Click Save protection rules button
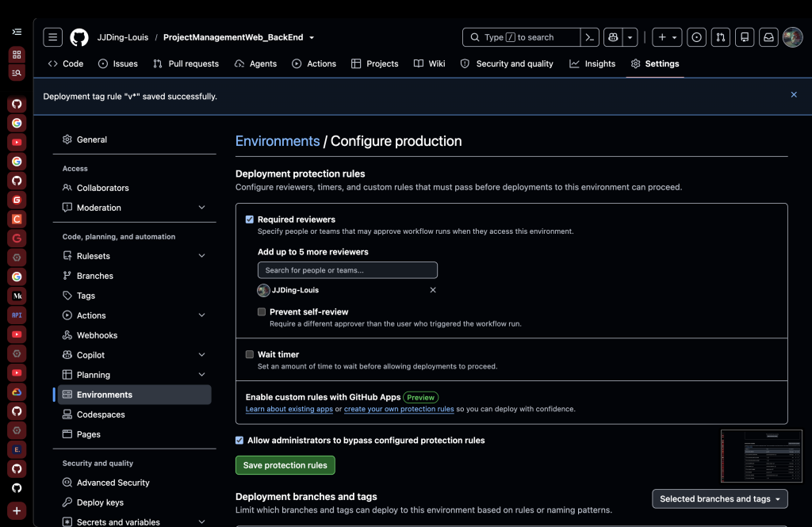The width and height of the screenshot is (812, 527). click(x=285, y=465)
